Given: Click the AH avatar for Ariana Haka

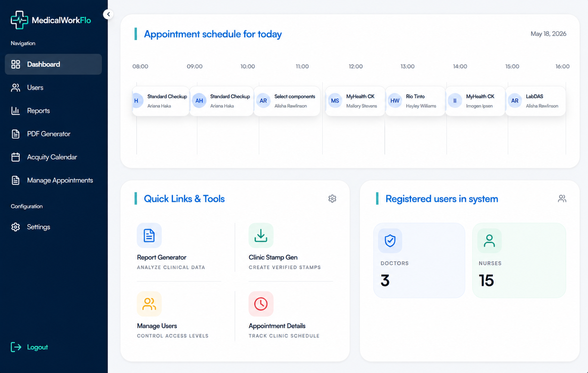Looking at the screenshot, I should [199, 101].
